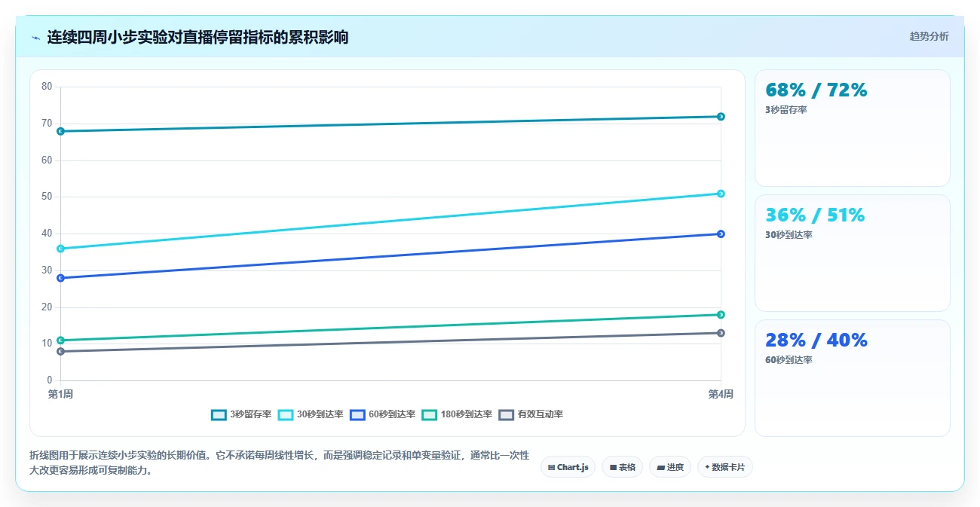
Task: Click 30秒到达率 data point at 第4周
Action: click(x=721, y=194)
